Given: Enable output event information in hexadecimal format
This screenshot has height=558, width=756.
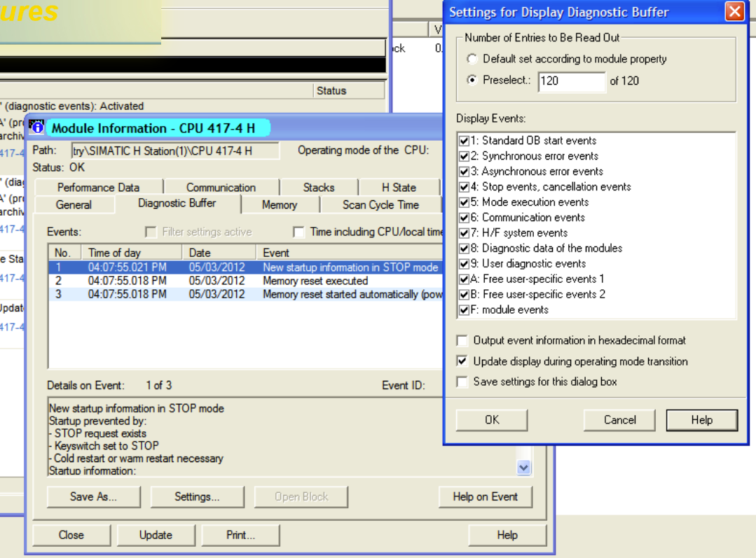Looking at the screenshot, I should [x=462, y=341].
